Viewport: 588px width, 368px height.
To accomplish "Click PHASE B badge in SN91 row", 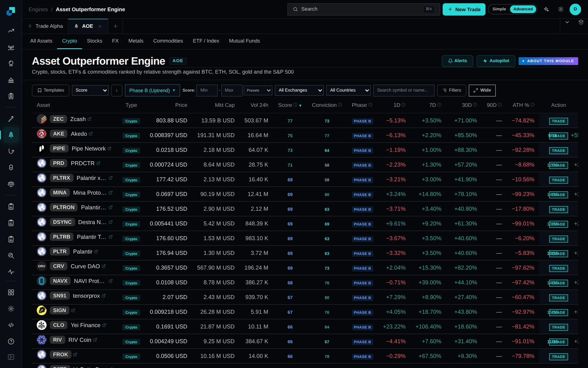I will click(x=362, y=298).
